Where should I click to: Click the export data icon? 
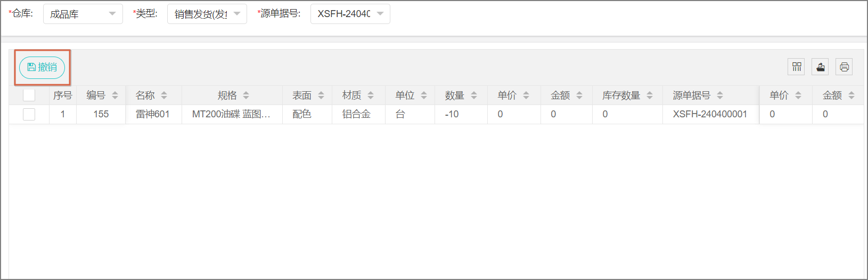pos(820,67)
